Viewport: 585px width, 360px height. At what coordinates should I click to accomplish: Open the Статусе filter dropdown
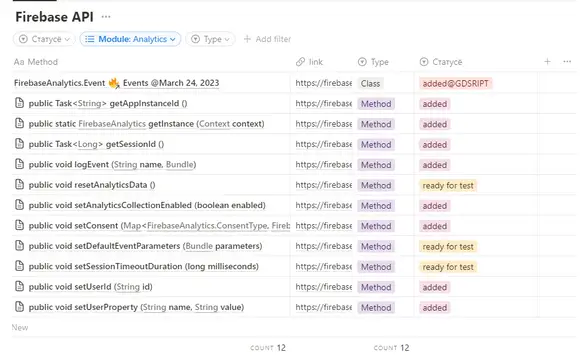(44, 39)
